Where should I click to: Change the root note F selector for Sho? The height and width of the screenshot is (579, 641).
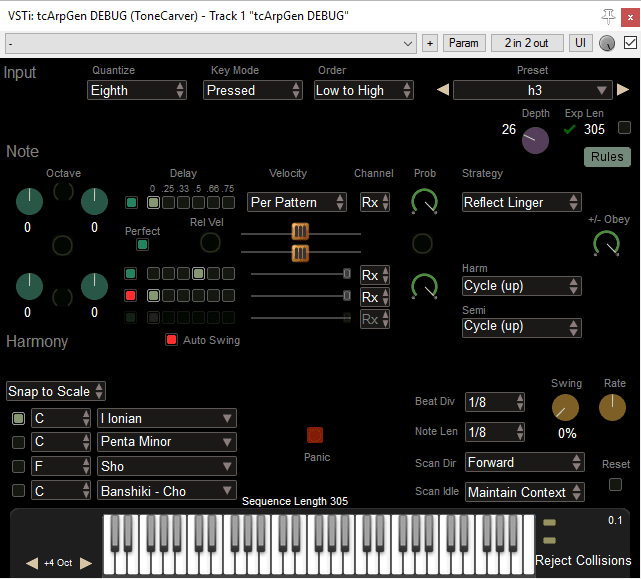[61, 466]
